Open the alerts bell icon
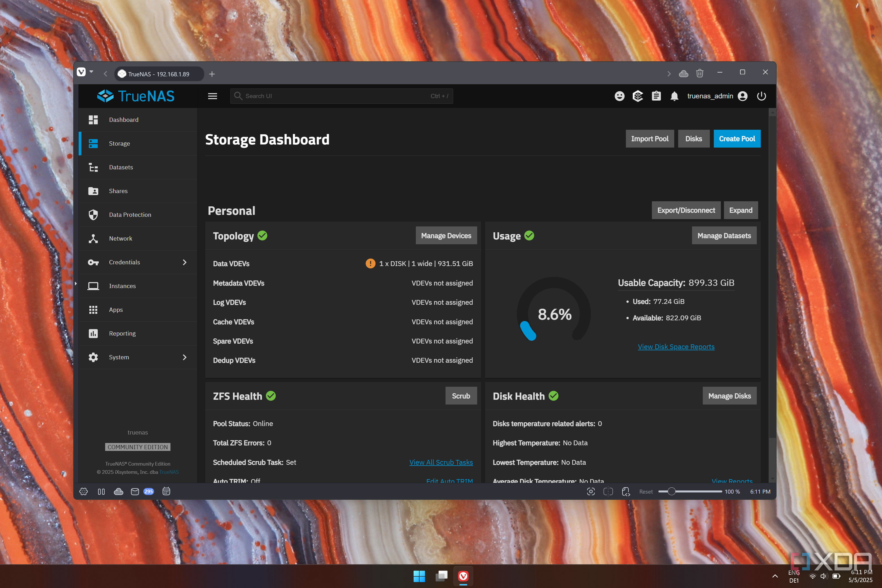882x588 pixels. click(674, 96)
